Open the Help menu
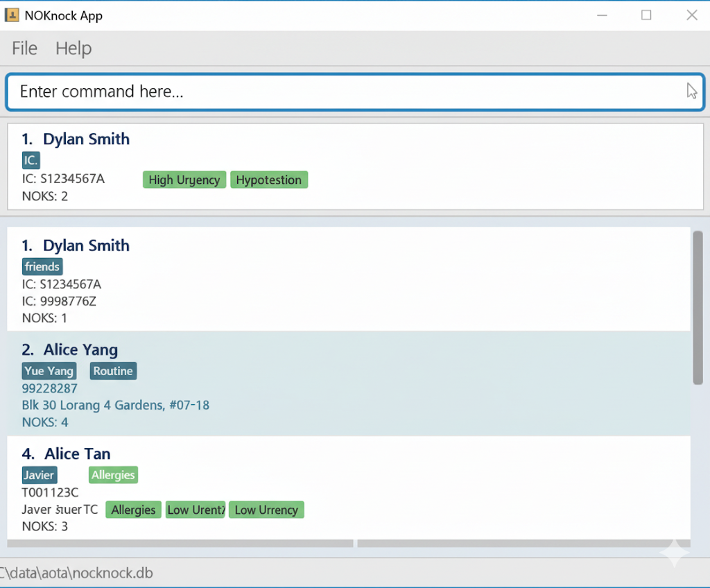The height and width of the screenshot is (588, 710). (73, 49)
